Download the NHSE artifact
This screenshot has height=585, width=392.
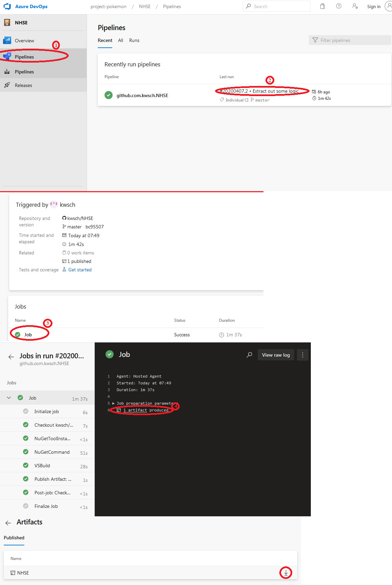coord(286,572)
